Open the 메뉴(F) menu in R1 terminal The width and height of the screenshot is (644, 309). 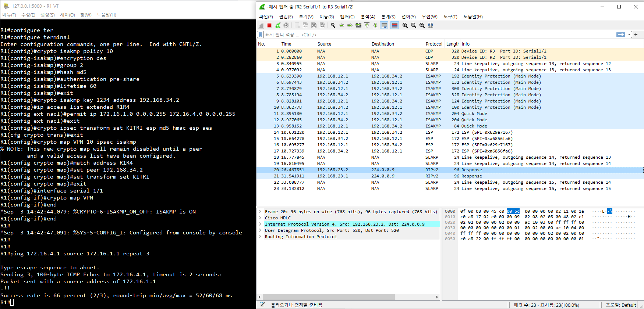[x=9, y=15]
